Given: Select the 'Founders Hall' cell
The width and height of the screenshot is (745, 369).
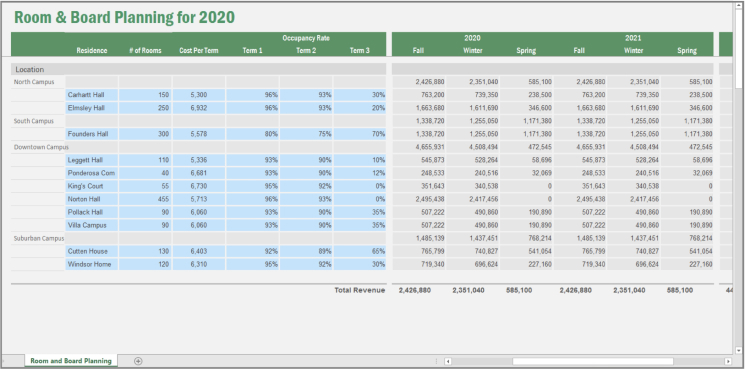Looking at the screenshot, I should point(92,134).
